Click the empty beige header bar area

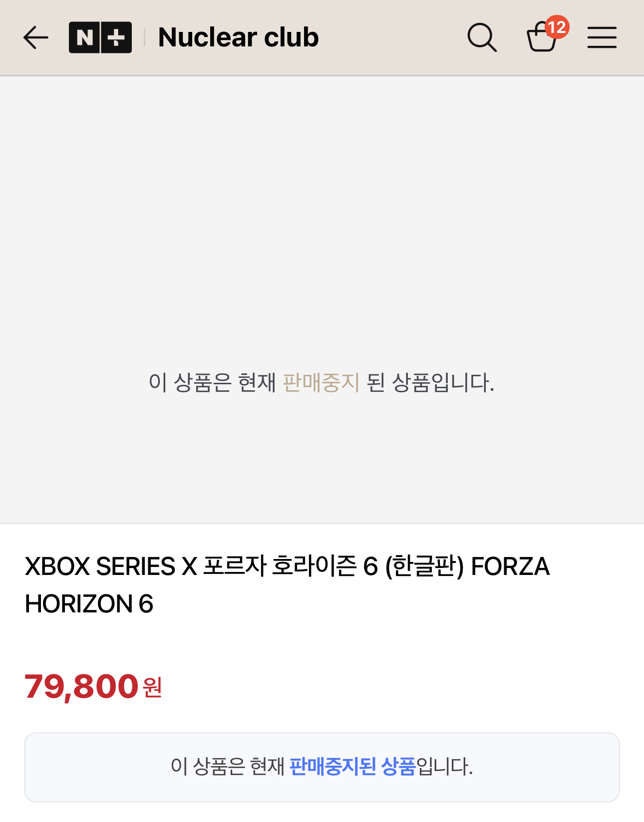(x=392, y=38)
